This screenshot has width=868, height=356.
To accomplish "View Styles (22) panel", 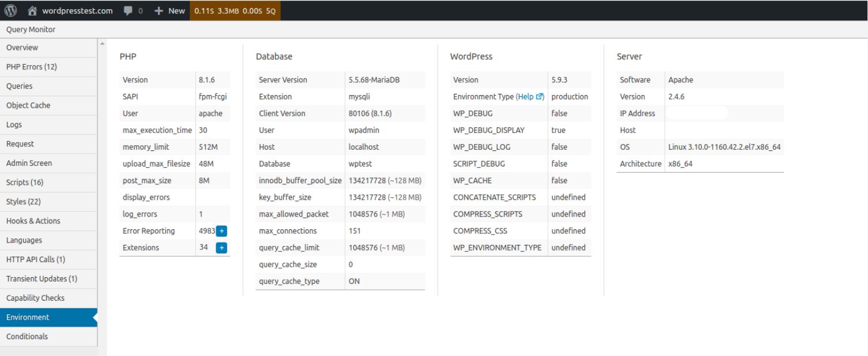I will pos(48,202).
